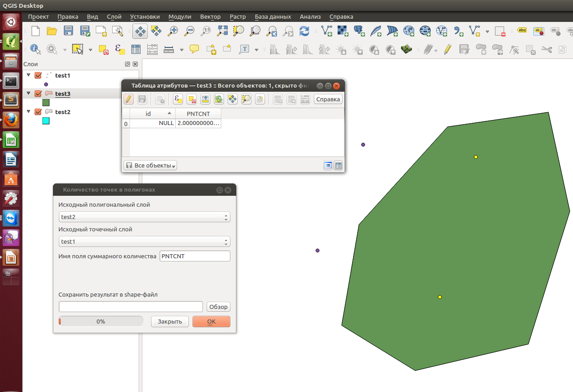Click Справка button in attribute table
573x392 pixels.
328,99
